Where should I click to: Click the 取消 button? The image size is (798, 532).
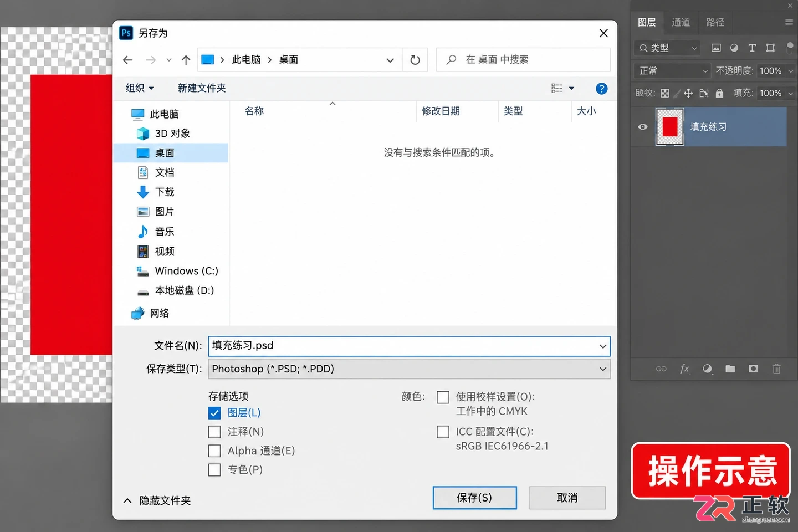(x=567, y=498)
